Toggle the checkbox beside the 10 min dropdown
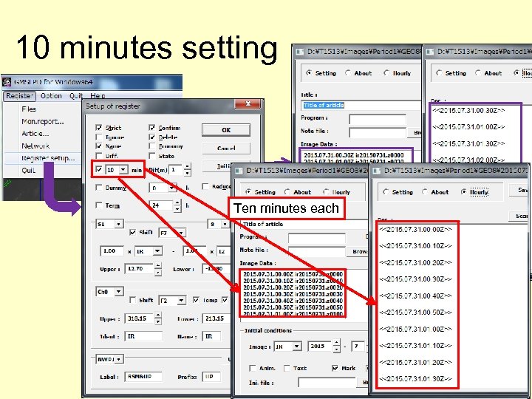Image resolution: width=532 pixels, height=399 pixels. coord(99,169)
